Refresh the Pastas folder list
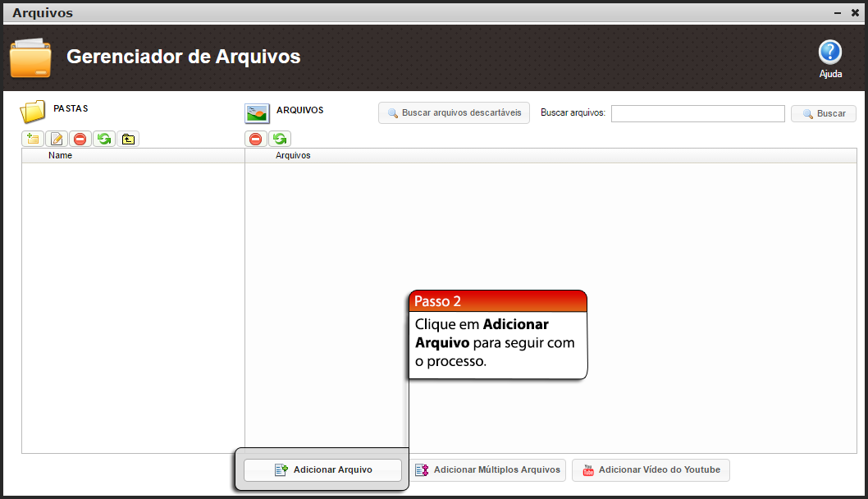Viewport: 868px width, 499px height. [x=104, y=139]
